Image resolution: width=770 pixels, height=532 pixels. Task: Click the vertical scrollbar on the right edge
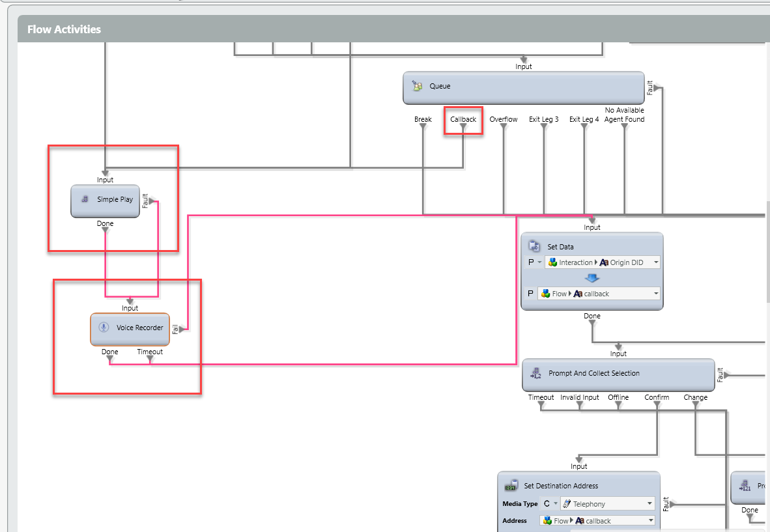[x=767, y=247]
